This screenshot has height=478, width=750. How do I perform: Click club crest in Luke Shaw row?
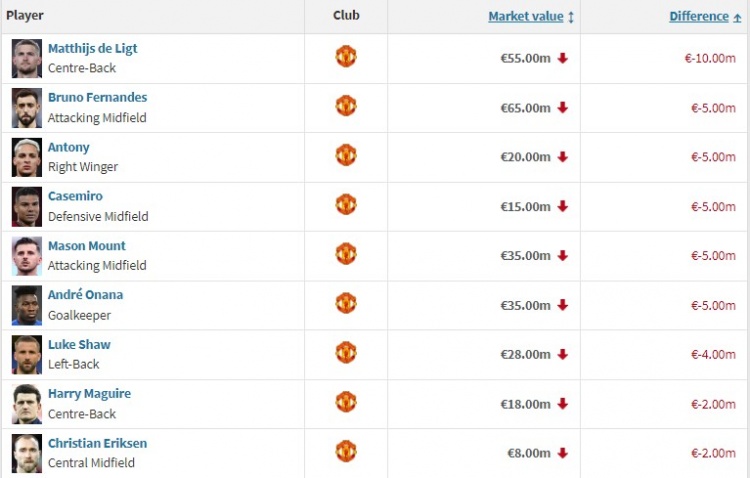tap(346, 353)
